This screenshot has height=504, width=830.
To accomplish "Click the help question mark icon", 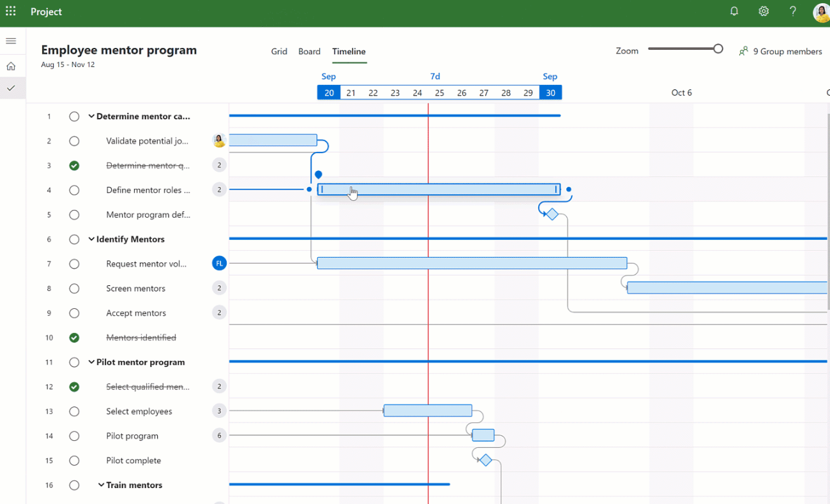I will (793, 11).
